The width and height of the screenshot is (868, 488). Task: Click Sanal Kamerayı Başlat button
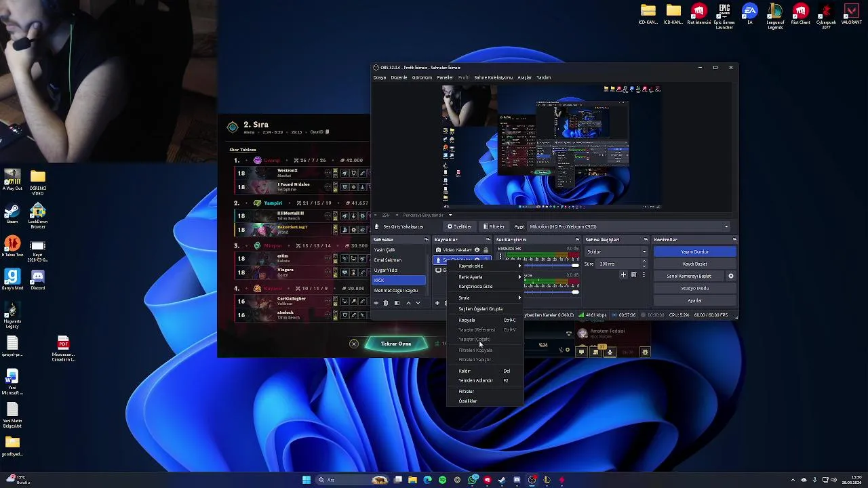pyautogui.click(x=688, y=276)
